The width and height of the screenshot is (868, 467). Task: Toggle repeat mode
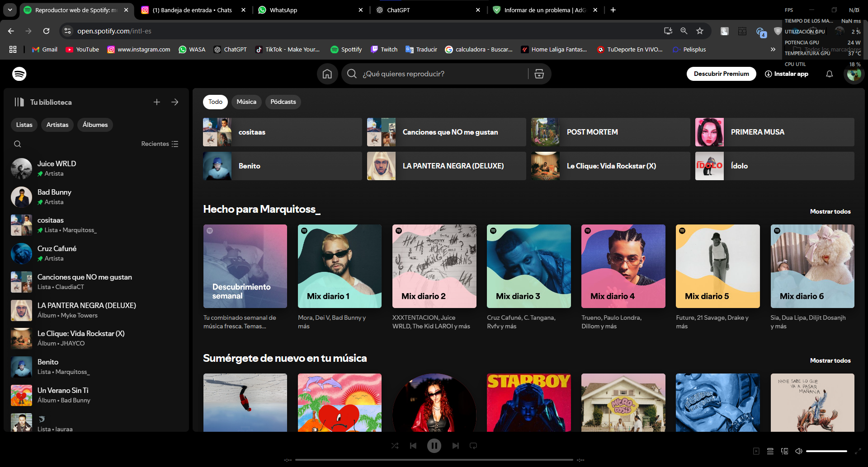[473, 445]
